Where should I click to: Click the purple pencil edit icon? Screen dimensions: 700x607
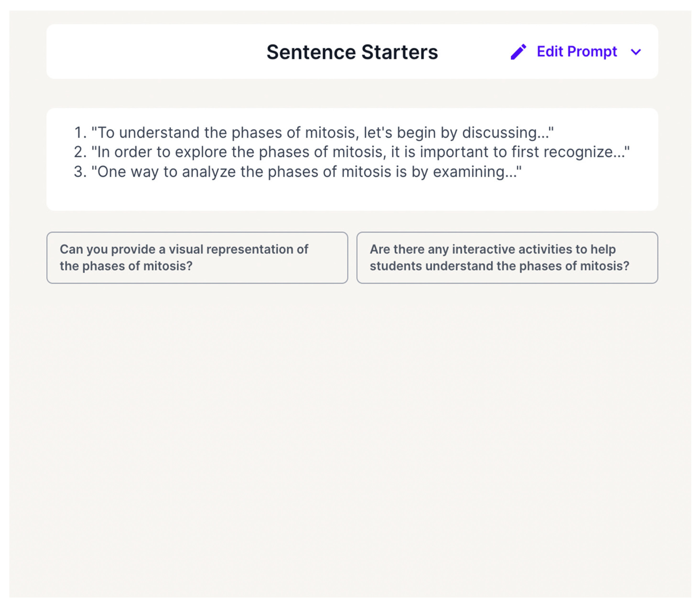[518, 52]
